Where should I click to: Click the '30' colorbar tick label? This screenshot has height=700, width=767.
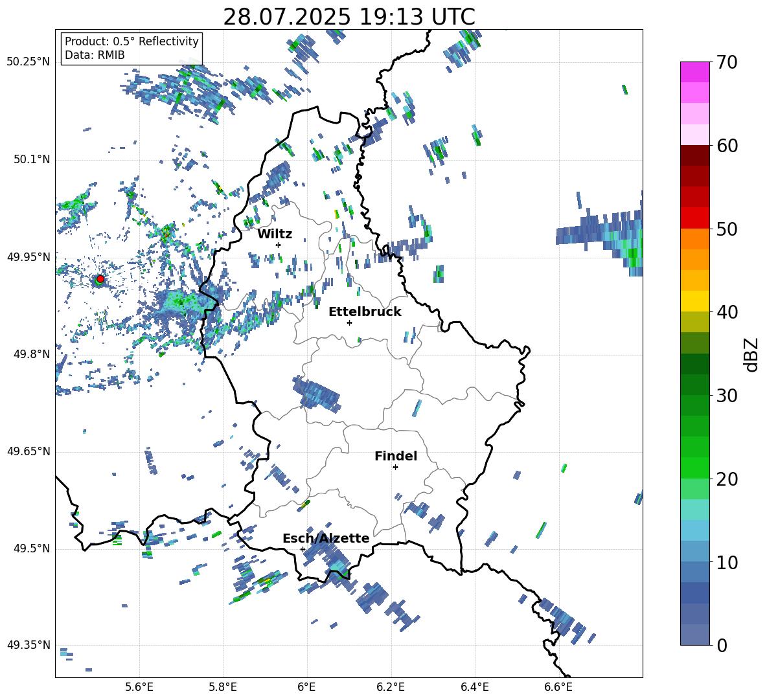click(x=726, y=396)
